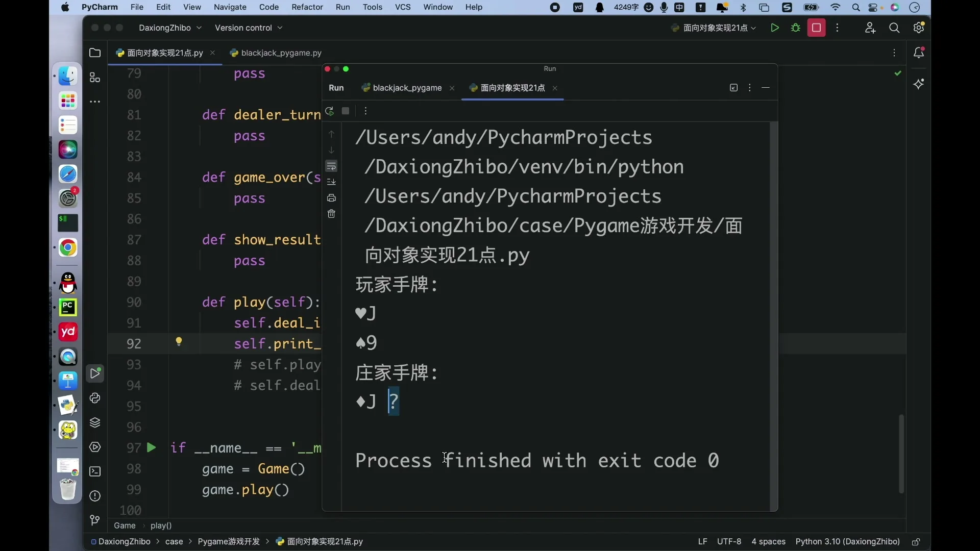This screenshot has height=551, width=980.
Task: Open the Notifications bell
Action: click(x=919, y=53)
